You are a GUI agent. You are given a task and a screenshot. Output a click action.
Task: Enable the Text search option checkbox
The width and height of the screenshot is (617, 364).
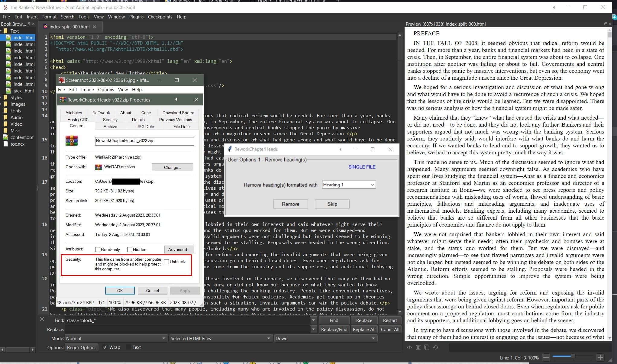[x=128, y=347]
